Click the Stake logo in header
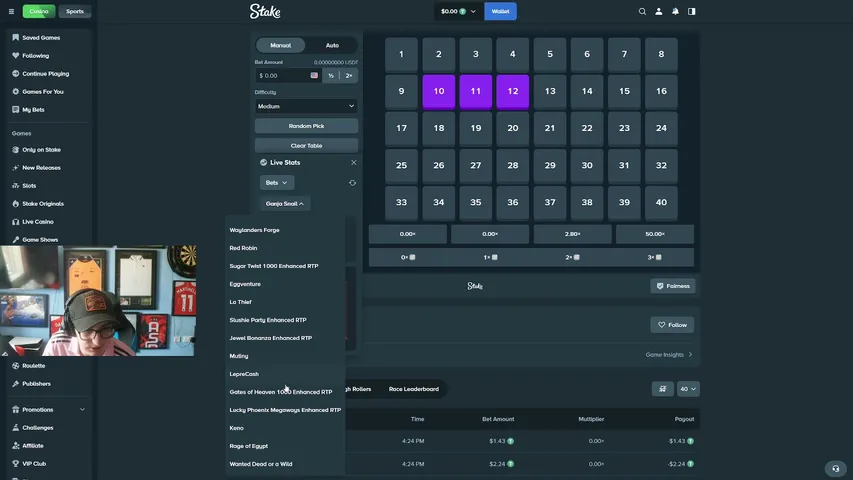 click(x=265, y=11)
